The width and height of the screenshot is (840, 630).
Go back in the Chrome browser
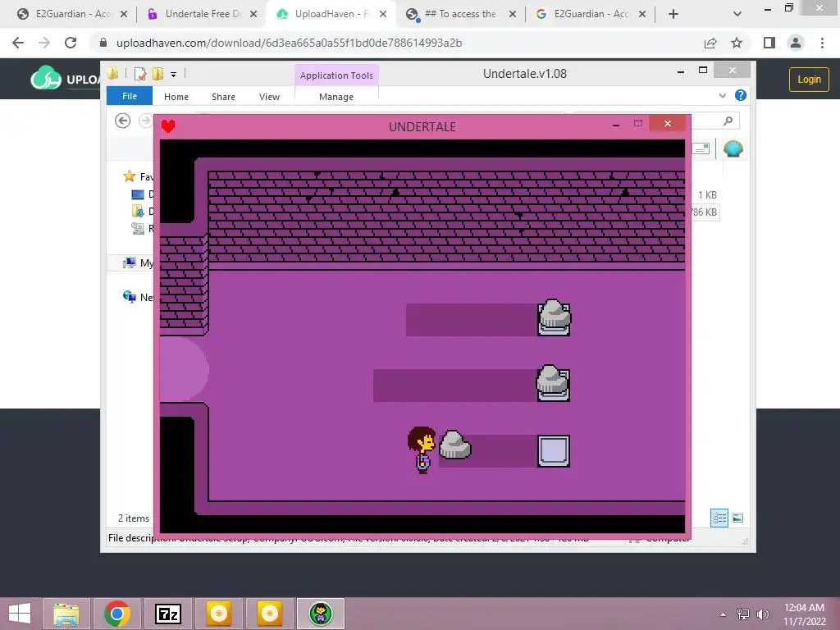[18, 43]
